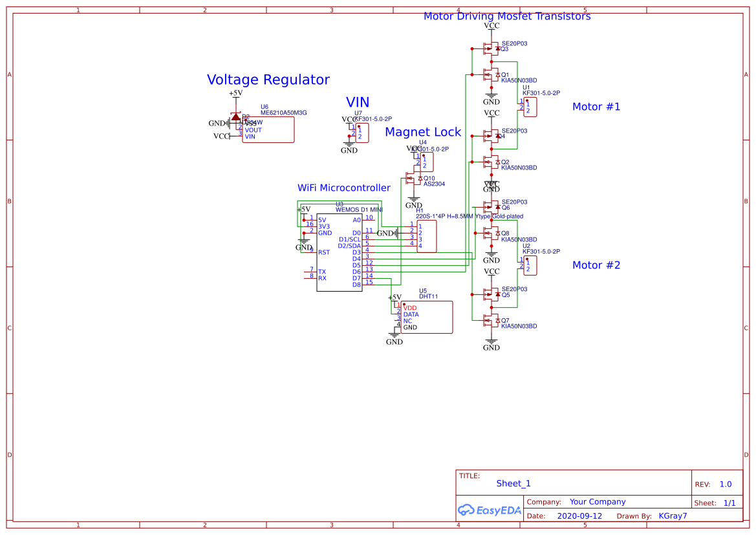Viewport: 756px width, 535px height.
Task: Click the Motor #1 label
Action: pos(596,107)
